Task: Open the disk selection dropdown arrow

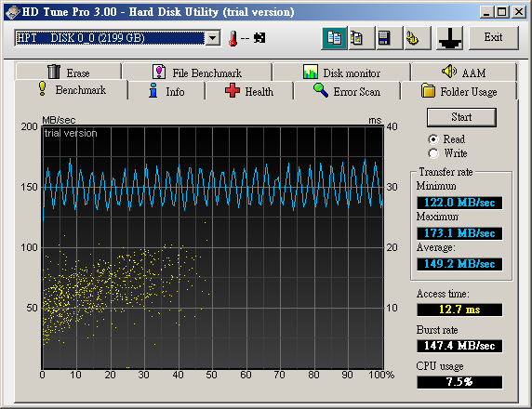Action: point(213,38)
